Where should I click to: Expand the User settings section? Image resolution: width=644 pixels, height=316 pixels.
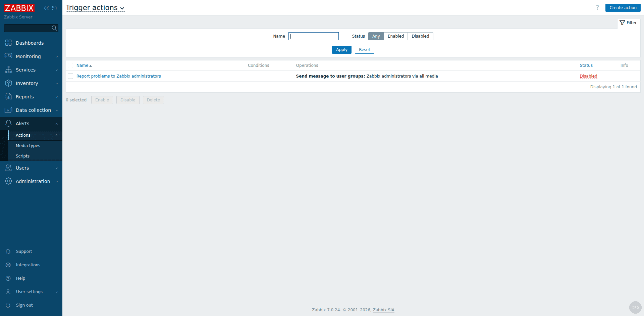click(29, 292)
